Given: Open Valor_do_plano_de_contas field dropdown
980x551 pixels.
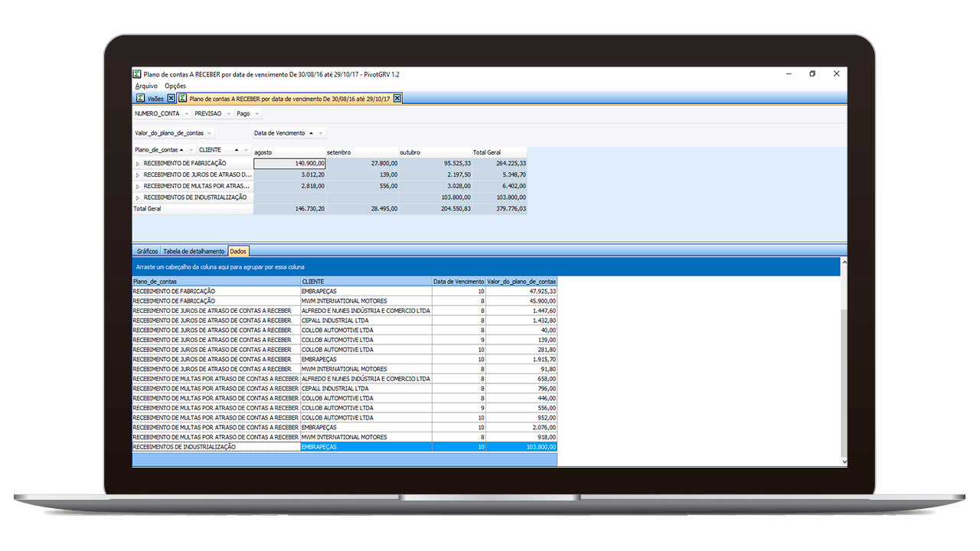Looking at the screenshot, I should point(210,133).
